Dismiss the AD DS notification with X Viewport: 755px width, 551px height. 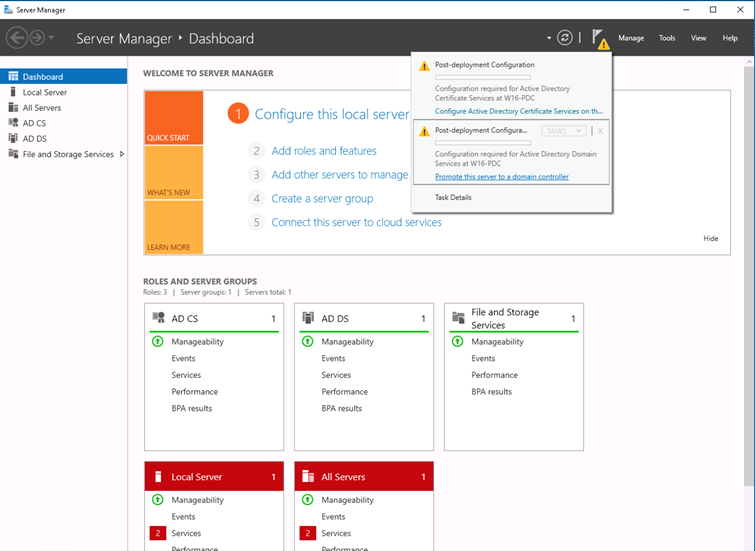point(600,131)
